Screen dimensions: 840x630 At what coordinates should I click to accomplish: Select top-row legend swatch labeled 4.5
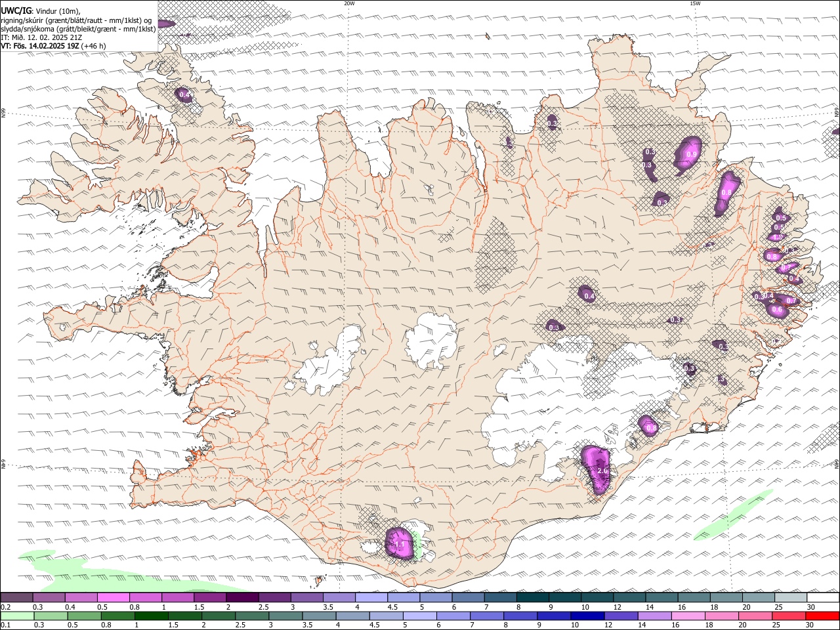[403, 598]
